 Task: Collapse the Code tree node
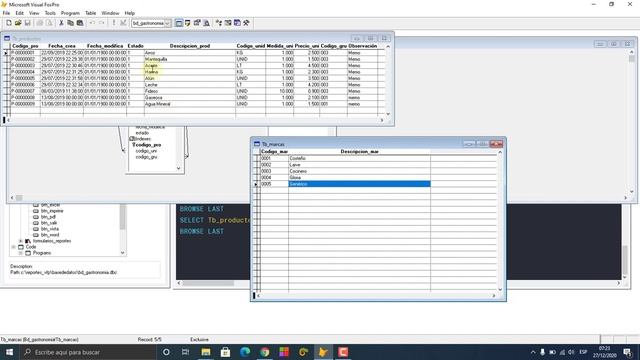click(x=13, y=247)
